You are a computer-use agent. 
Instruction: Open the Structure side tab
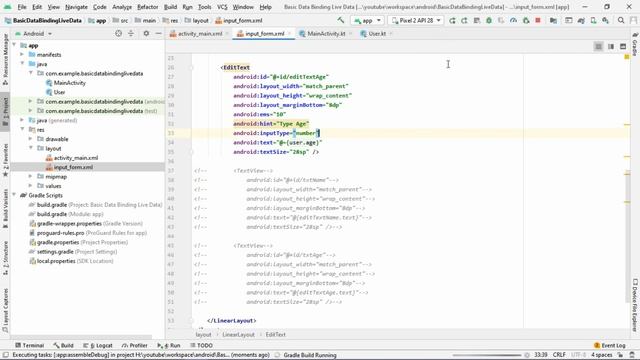5,257
